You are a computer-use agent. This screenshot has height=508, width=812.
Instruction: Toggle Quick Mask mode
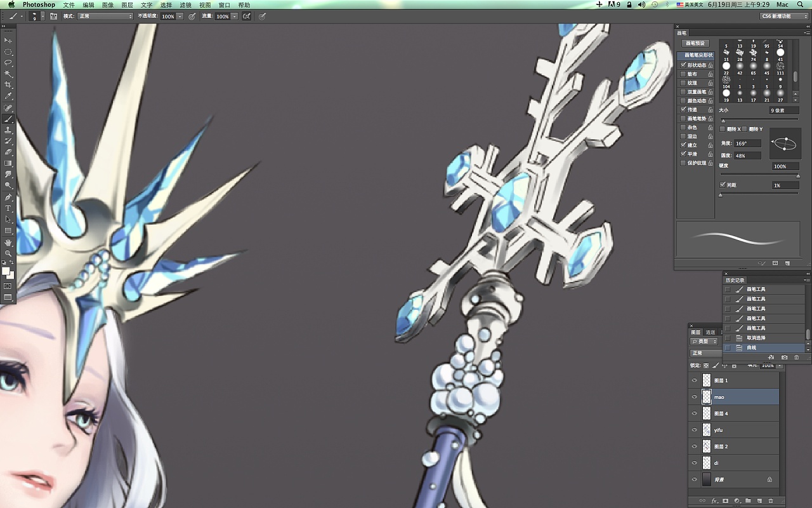(x=8, y=286)
